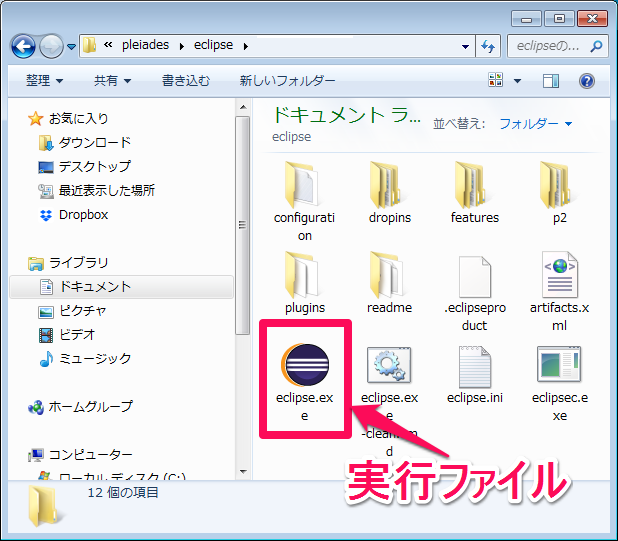618x541 pixels.
Task: Open ダウンロード in the sidebar
Action: (x=85, y=142)
